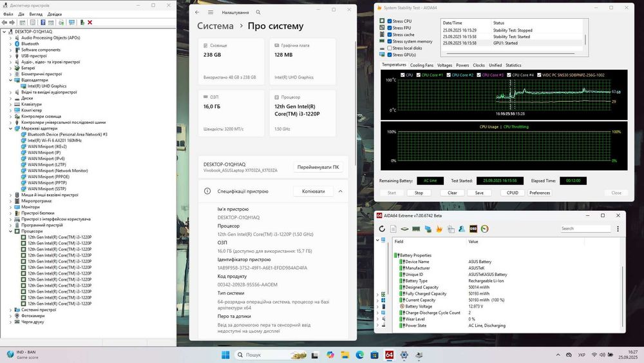The image size is (644, 363).
Task: Switch to Cooling Fans tab
Action: tap(421, 65)
